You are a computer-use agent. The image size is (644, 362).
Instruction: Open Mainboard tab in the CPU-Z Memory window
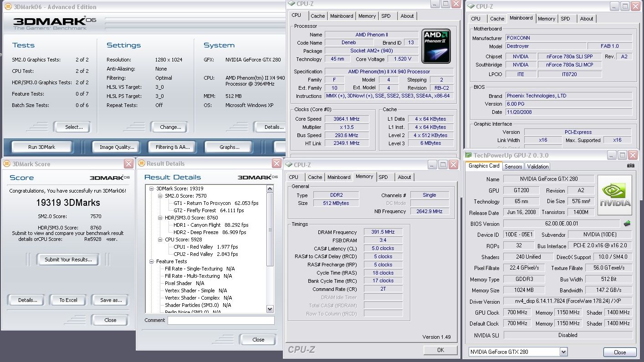coord(339,177)
